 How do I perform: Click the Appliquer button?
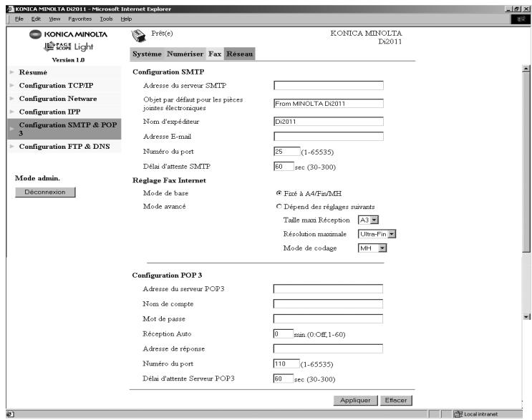[355, 401]
